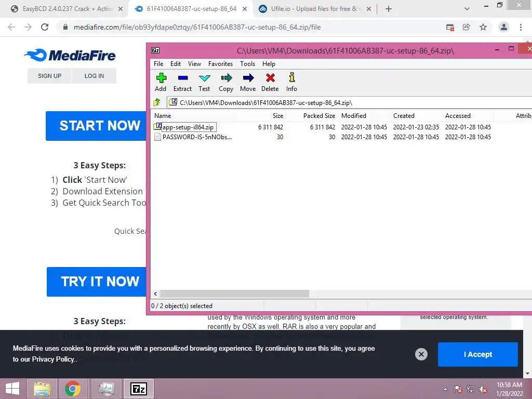This screenshot has height=399, width=532.
Task: Click the START NOW button
Action: coord(96,126)
